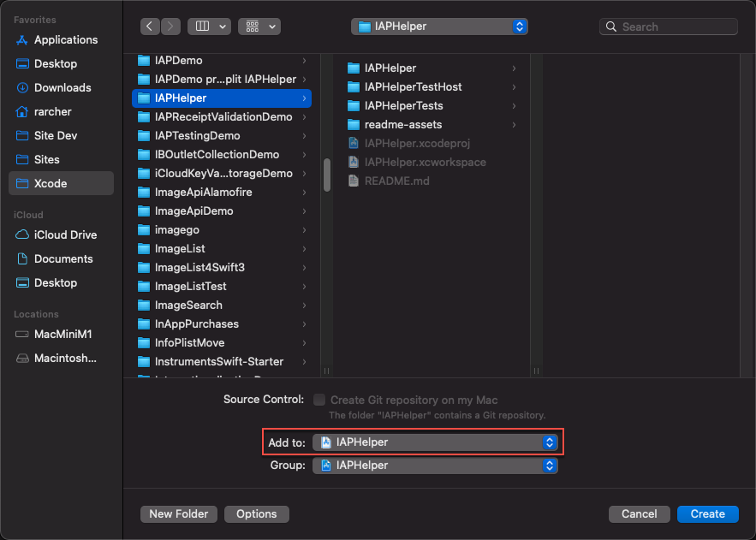The image size is (756, 540).
Task: Click IAPHelper.xcworkspace file icon
Action: (x=354, y=163)
